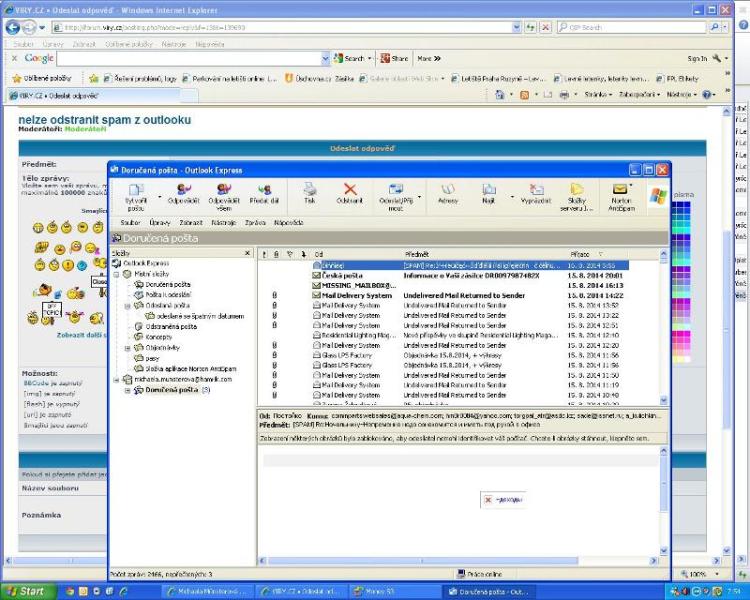Click the Předat dál forward icon
The width and height of the screenshot is (750, 600).
pyautogui.click(x=264, y=193)
